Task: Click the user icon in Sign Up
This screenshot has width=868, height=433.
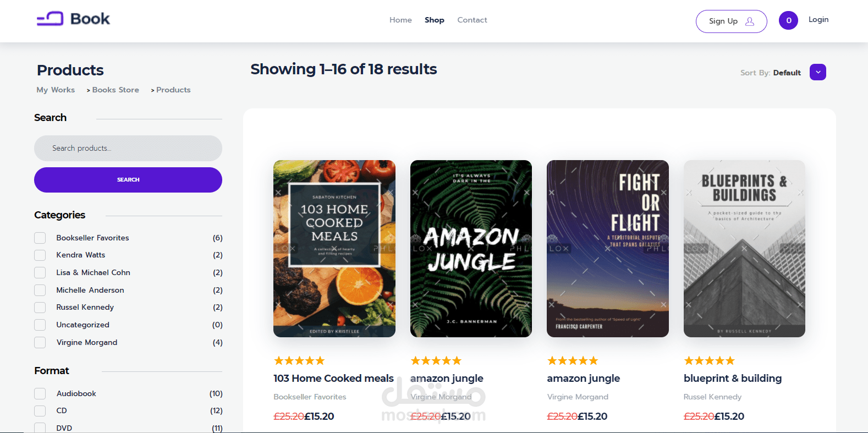Action: 750,21
